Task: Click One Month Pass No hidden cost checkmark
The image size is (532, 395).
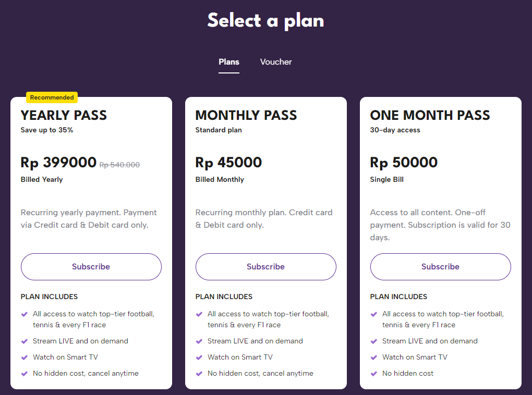Action: point(373,374)
